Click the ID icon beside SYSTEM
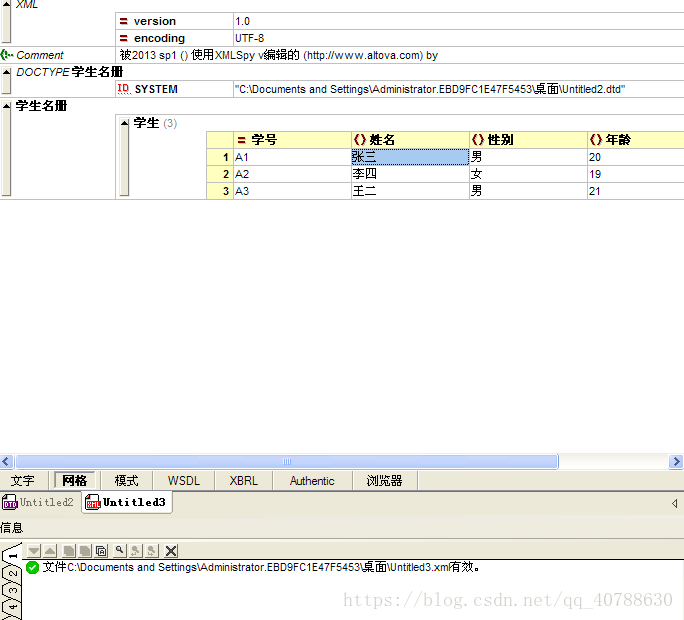The width and height of the screenshot is (684, 620). pos(124,89)
